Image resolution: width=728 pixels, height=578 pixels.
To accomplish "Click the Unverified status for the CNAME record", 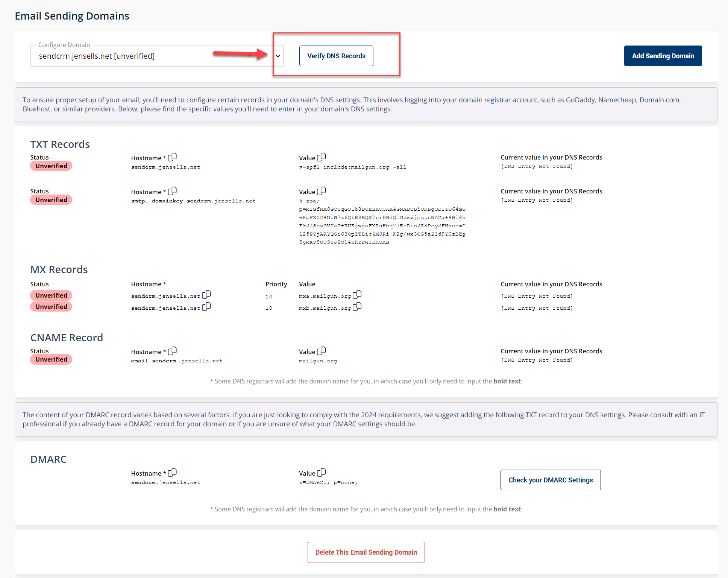I will (51, 359).
